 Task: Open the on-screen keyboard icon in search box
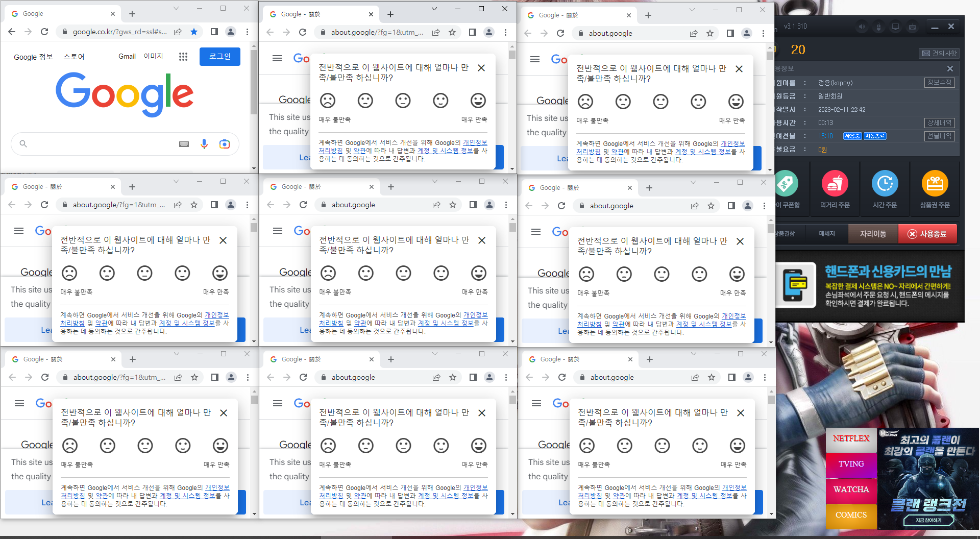pos(184,144)
